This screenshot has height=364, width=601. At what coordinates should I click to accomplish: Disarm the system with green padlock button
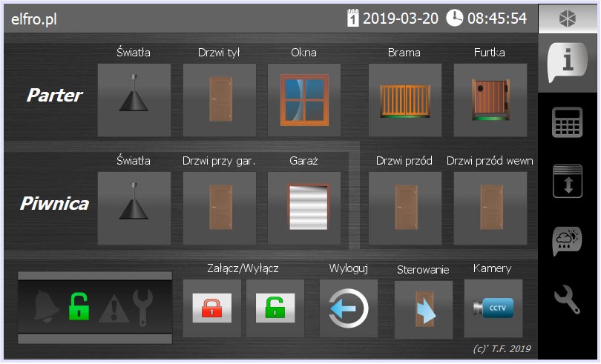[x=275, y=308]
